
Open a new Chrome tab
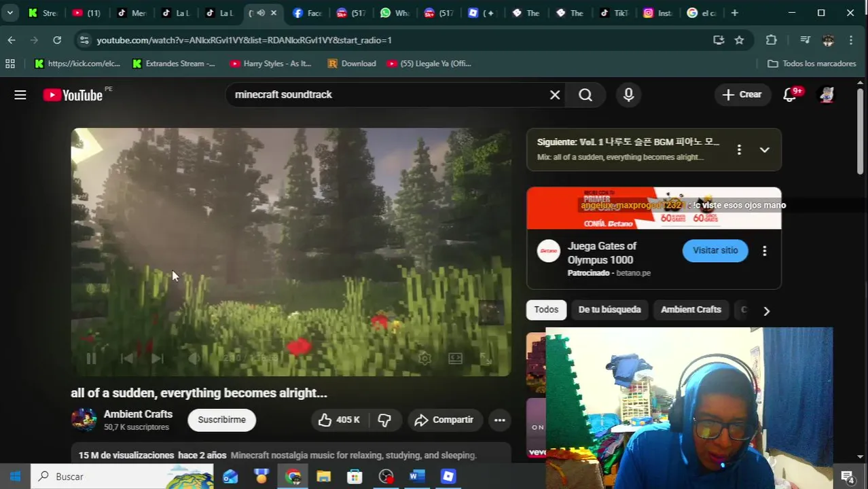coord(734,13)
